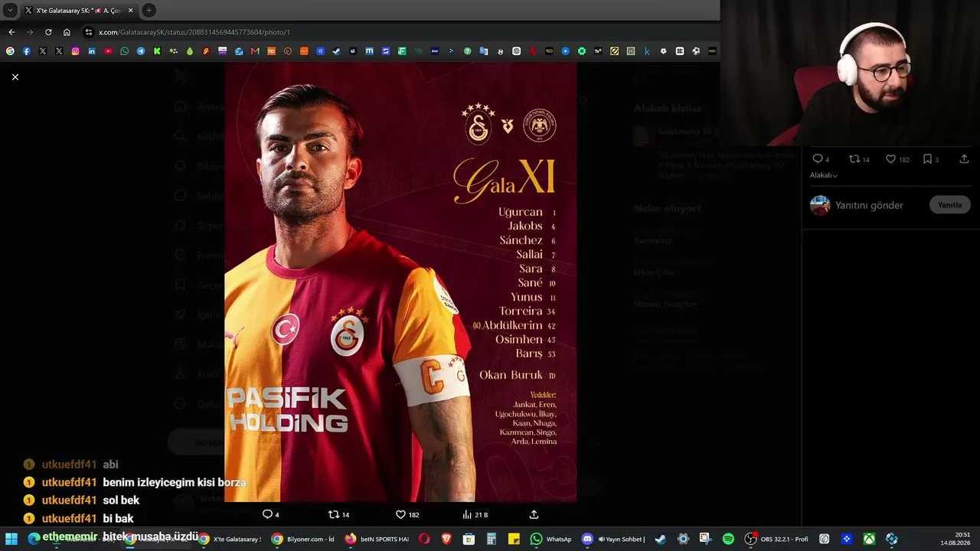Like the post from below the photo

[x=407, y=514]
